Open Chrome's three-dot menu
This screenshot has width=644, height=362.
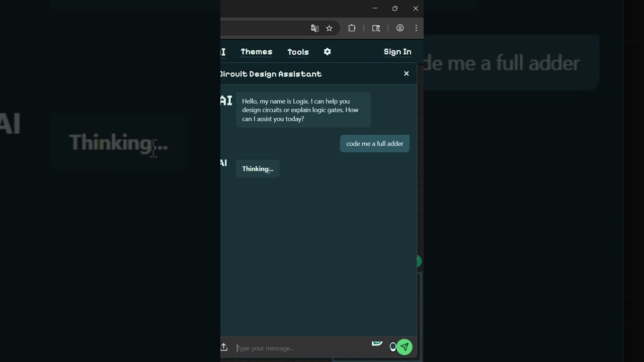point(416,28)
